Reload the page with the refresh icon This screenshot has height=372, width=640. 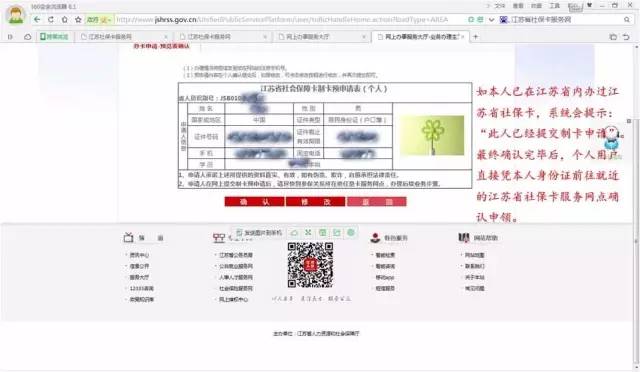tap(51, 20)
